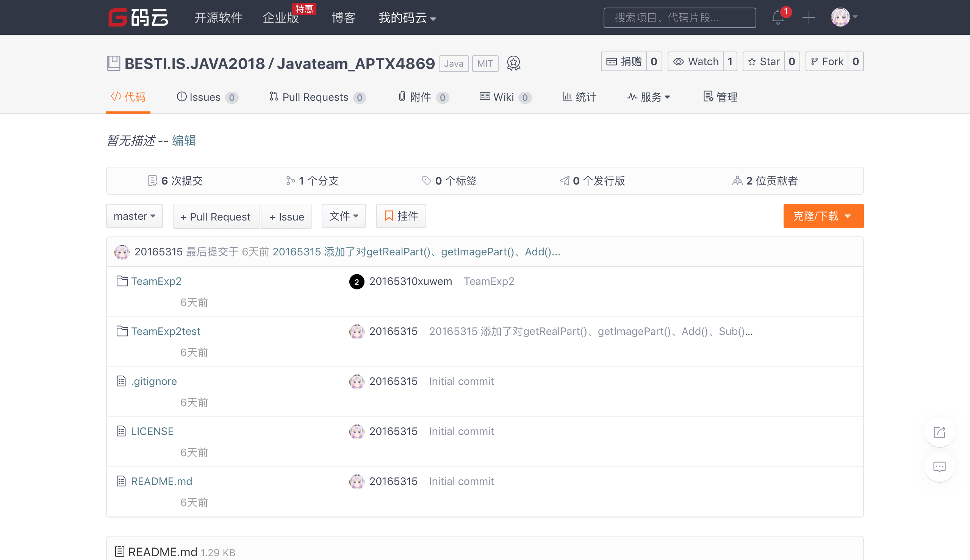The height and width of the screenshot is (560, 970).
Task: Click the Fork button
Action: [827, 61]
